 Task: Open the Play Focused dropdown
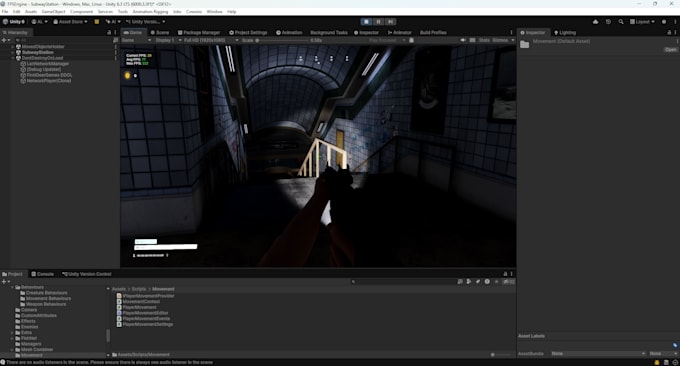[x=387, y=40]
